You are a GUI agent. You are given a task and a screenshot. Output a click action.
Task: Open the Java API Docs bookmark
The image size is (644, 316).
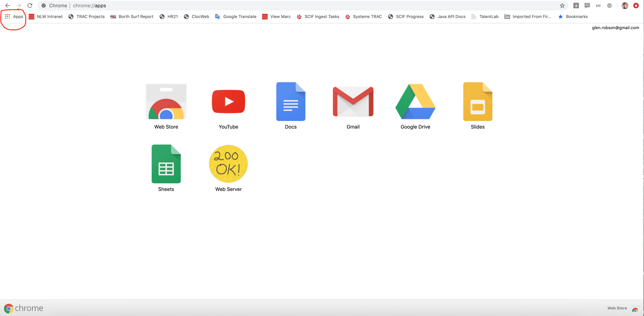(448, 16)
